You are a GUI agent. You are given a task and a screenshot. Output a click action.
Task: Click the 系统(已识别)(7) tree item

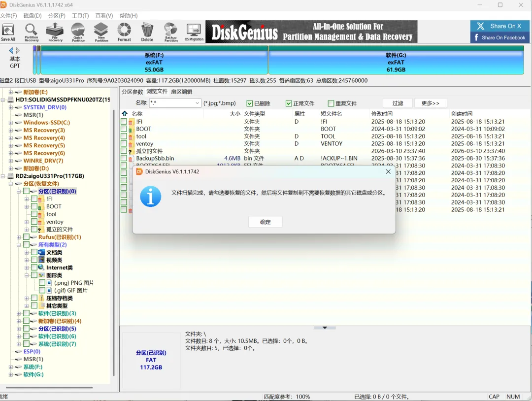click(57, 344)
